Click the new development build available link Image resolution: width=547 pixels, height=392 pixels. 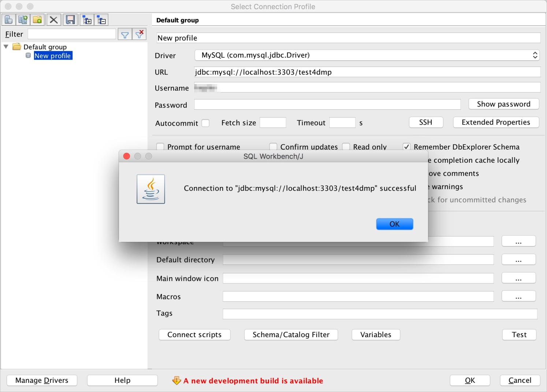[x=253, y=381]
